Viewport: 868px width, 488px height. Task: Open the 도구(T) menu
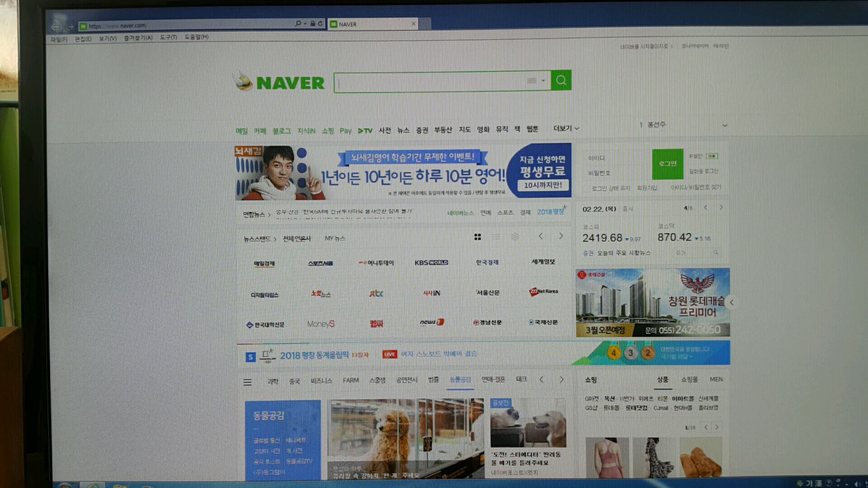168,37
